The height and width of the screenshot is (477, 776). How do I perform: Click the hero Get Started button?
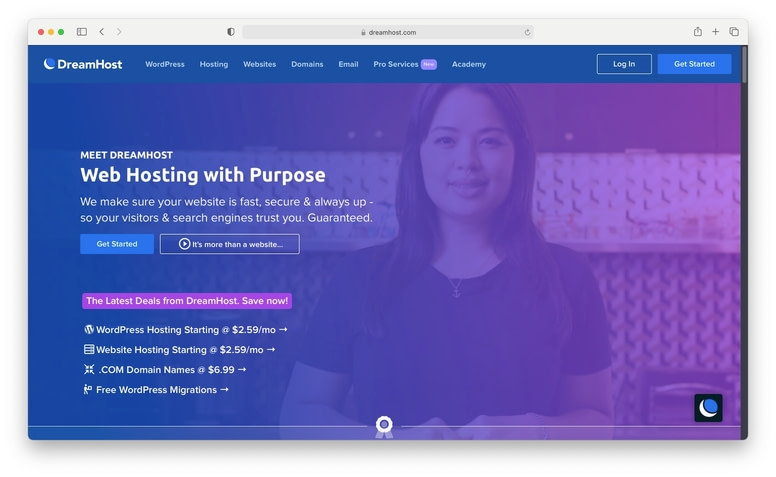[x=117, y=244]
